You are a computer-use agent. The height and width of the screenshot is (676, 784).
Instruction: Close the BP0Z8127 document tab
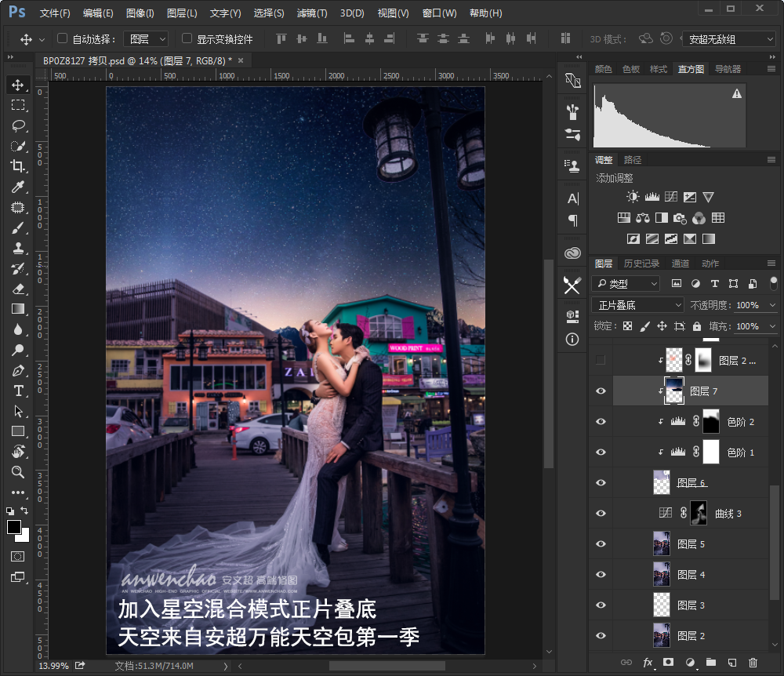click(241, 60)
